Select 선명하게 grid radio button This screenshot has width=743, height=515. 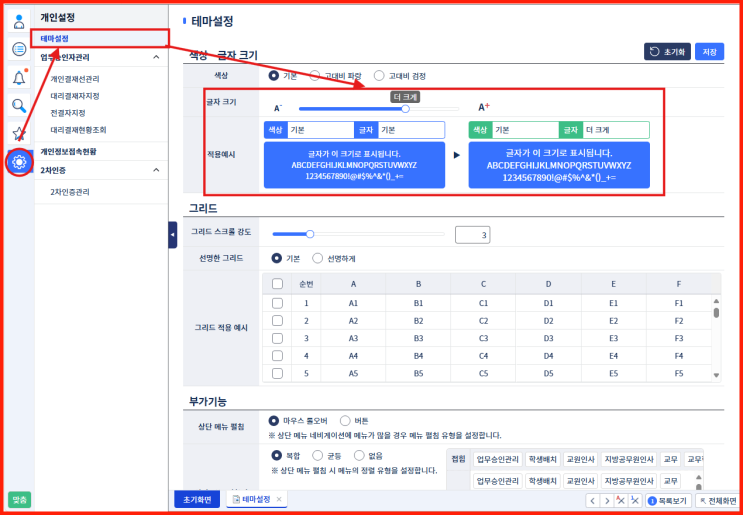coord(317,259)
